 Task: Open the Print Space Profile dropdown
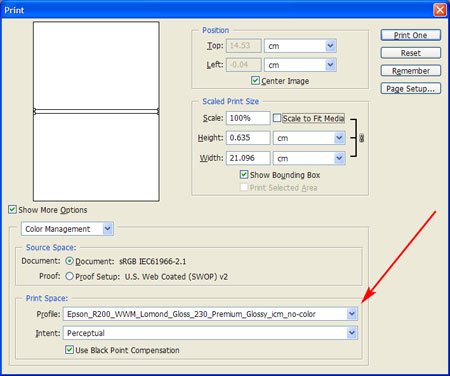(x=352, y=314)
